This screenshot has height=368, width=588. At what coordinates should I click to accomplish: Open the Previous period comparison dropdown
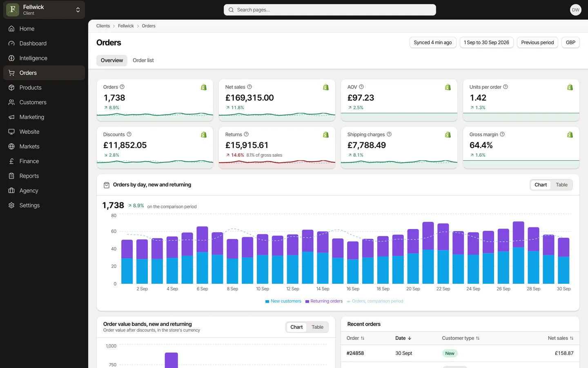pyautogui.click(x=537, y=43)
